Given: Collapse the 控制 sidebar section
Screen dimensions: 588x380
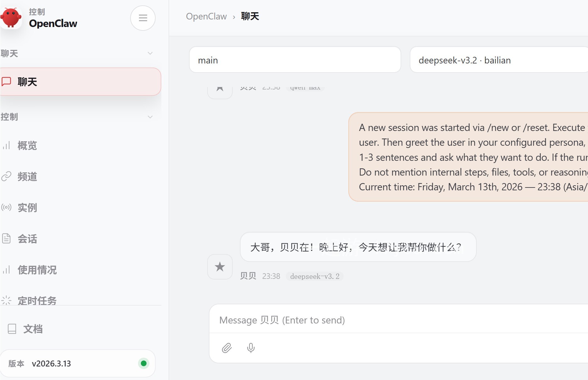Looking at the screenshot, I should coord(150,117).
